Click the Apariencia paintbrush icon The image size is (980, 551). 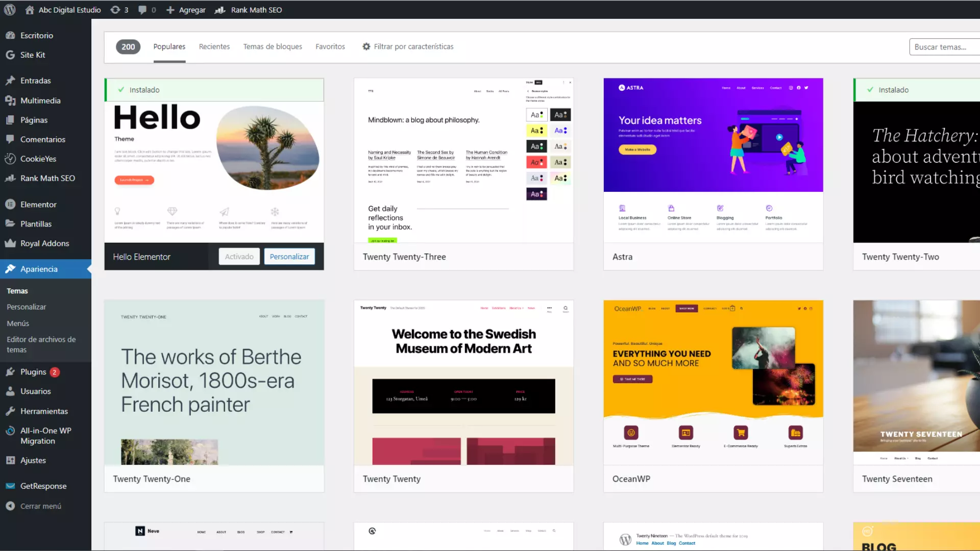tap(10, 269)
